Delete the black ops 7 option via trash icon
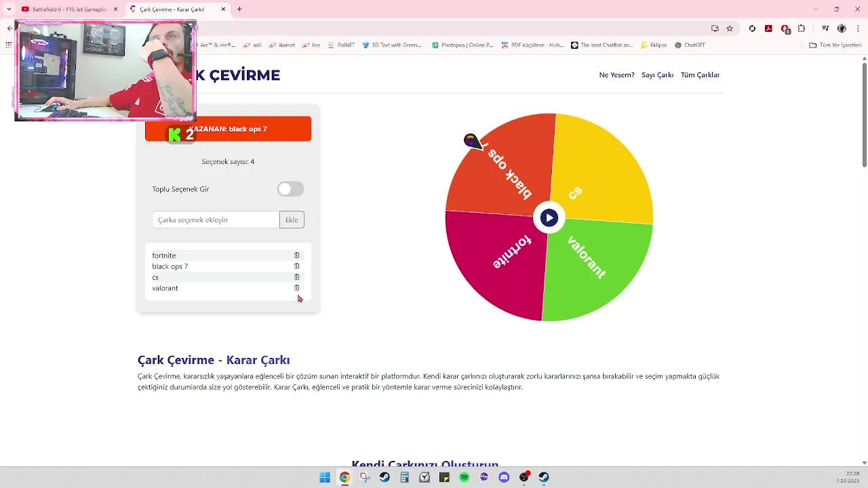Viewport: 868px width, 488px height. click(296, 266)
